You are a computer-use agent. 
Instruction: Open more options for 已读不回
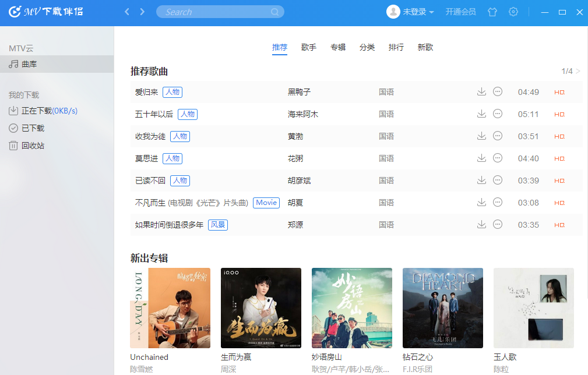[x=498, y=180]
